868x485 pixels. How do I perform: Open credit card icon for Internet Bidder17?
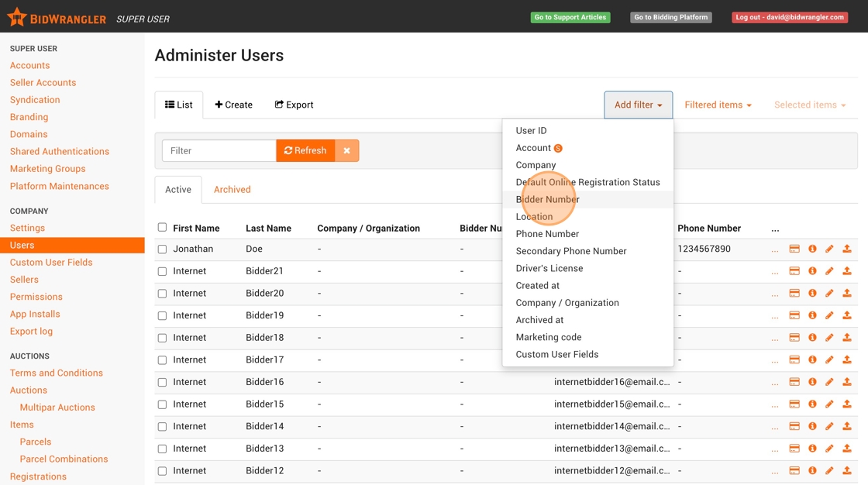pyautogui.click(x=794, y=360)
